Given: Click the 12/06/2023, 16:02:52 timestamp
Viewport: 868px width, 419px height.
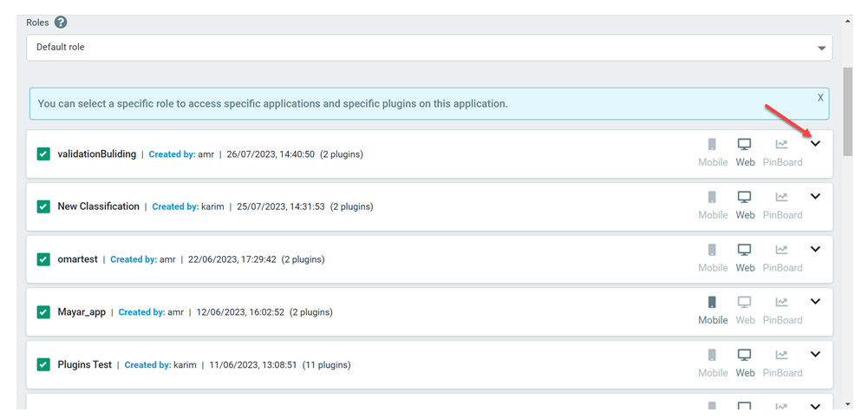Looking at the screenshot, I should [x=240, y=312].
